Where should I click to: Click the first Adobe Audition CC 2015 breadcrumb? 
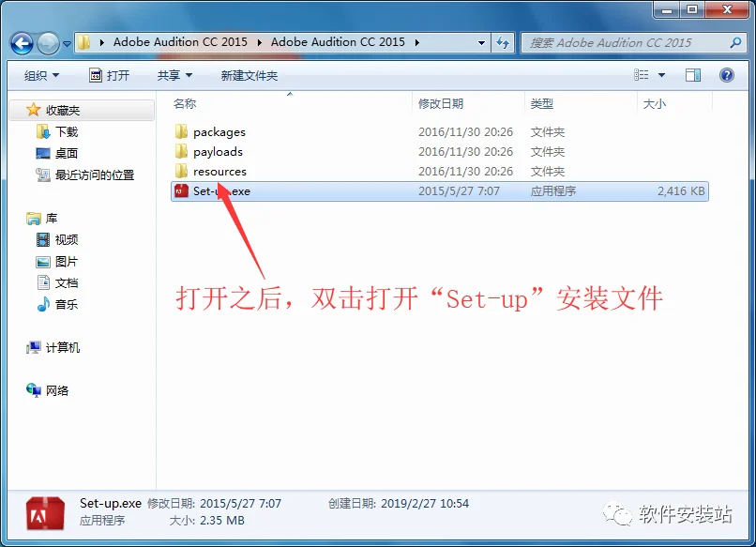point(180,42)
